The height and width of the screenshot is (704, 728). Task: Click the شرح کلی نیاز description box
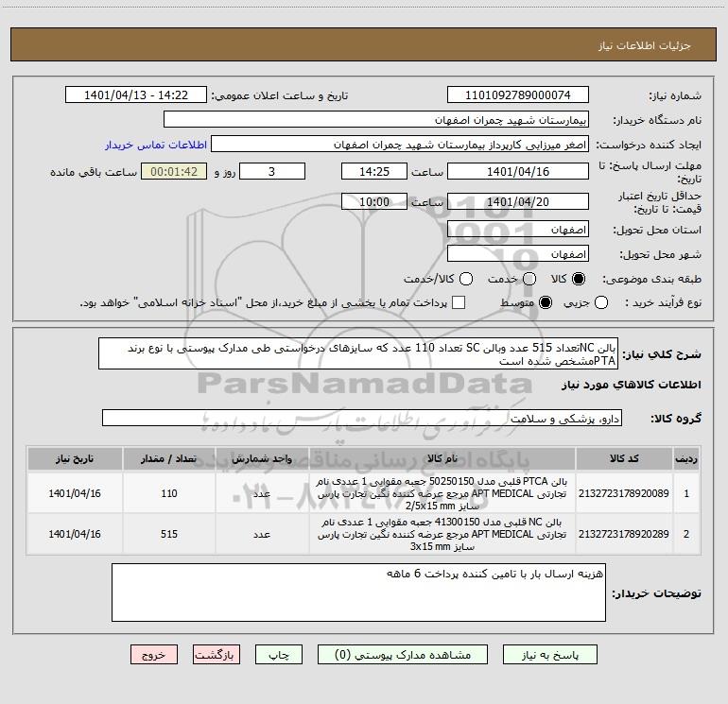[x=358, y=353]
